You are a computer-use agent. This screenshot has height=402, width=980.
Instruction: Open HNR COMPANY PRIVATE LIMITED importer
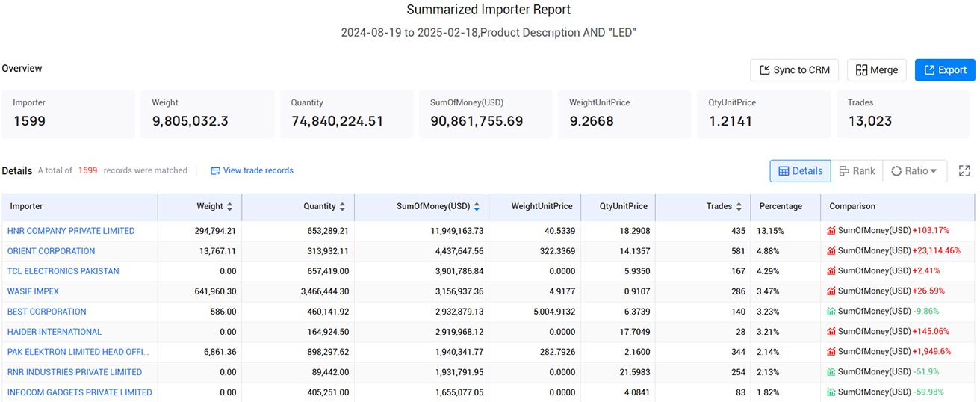tap(71, 231)
